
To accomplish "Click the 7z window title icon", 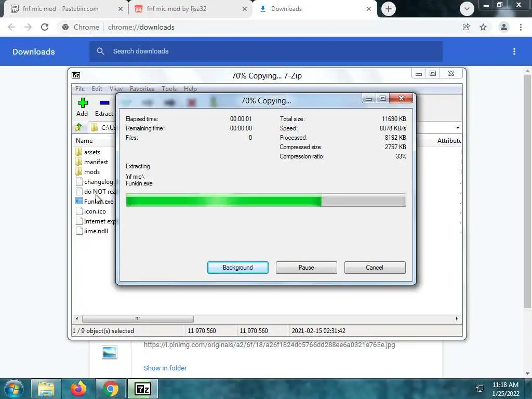I will pyautogui.click(x=76, y=75).
